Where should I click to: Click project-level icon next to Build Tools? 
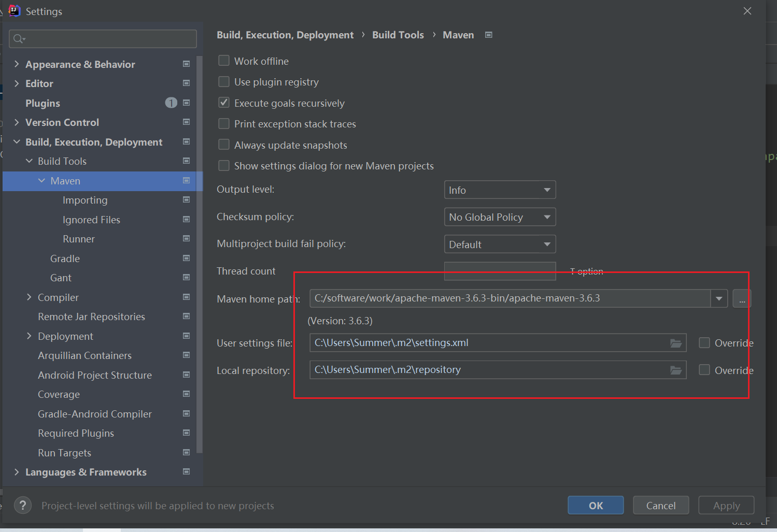coord(186,161)
